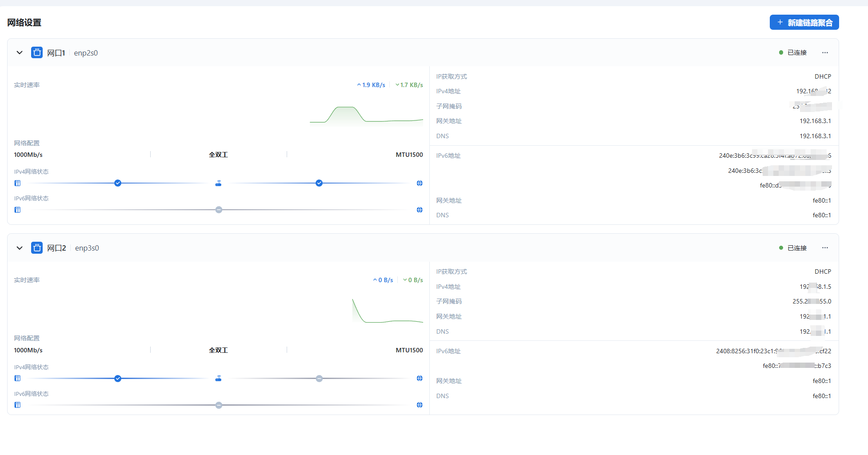This screenshot has width=868, height=455.
Task: Click the globe icon in 网口2 IPv6 status
Action: pos(420,405)
